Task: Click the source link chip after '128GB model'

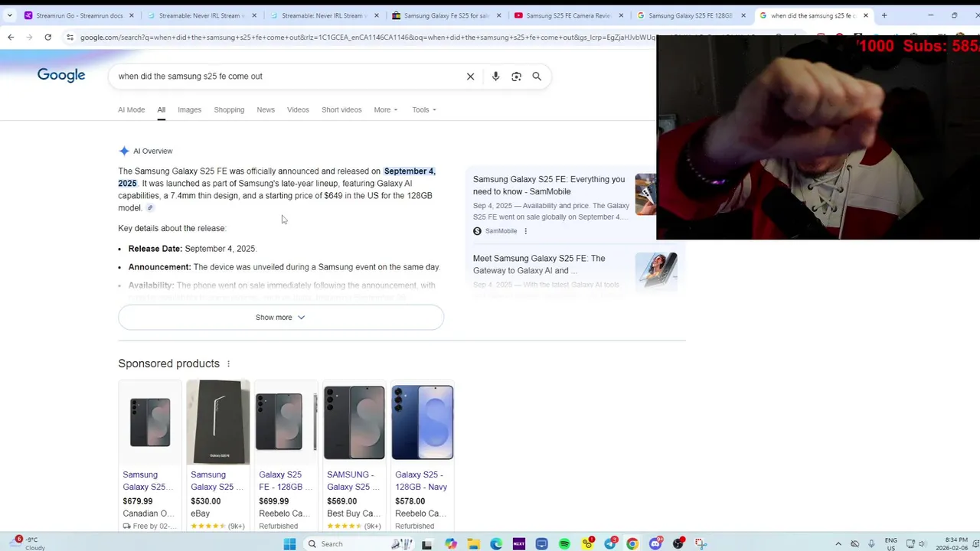Action: 150,208
